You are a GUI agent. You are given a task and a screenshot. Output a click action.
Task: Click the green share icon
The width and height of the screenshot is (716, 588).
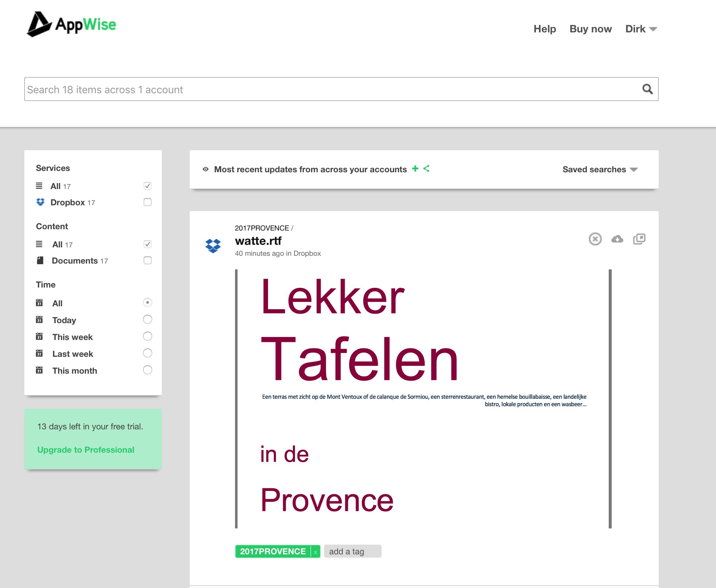click(427, 168)
